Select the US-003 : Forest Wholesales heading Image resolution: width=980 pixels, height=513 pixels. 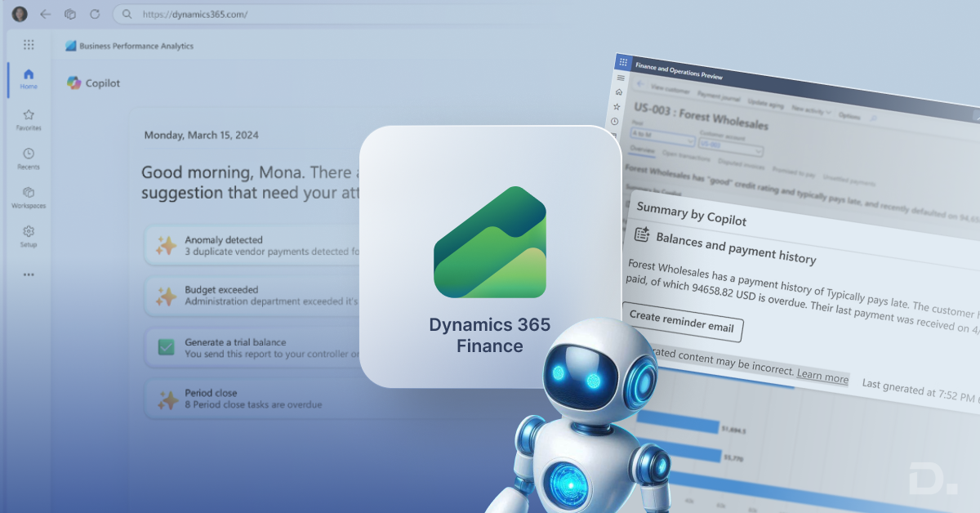pyautogui.click(x=701, y=115)
